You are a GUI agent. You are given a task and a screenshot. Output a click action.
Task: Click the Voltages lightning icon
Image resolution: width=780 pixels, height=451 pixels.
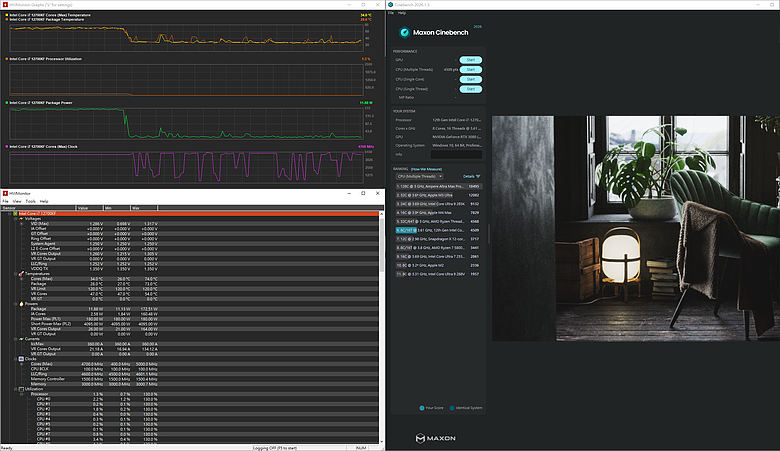pos(21,219)
